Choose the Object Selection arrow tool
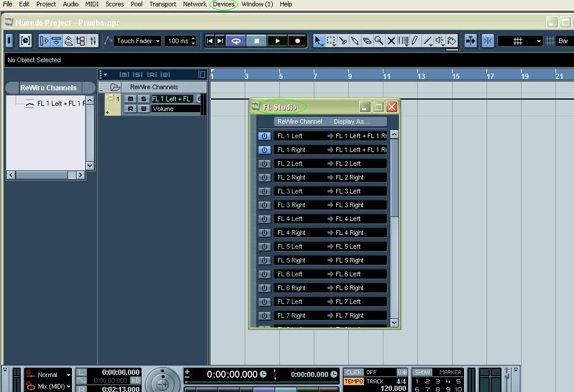 click(x=318, y=41)
